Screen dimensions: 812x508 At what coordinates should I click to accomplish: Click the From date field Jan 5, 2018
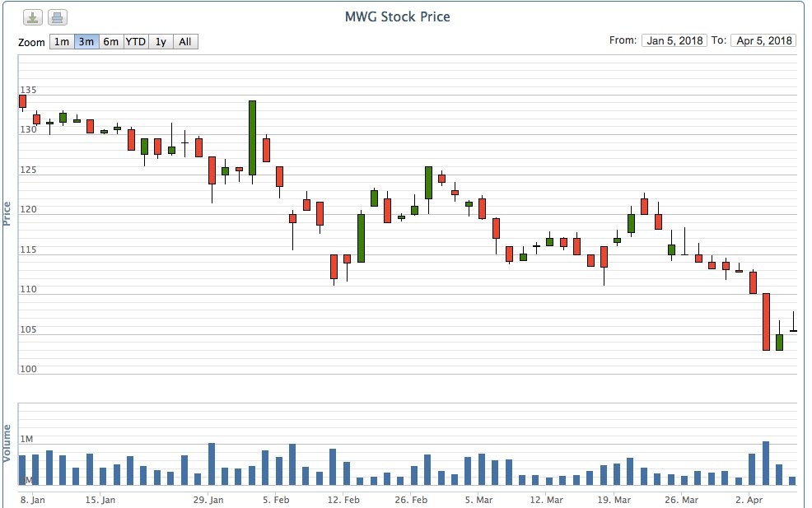[674, 40]
